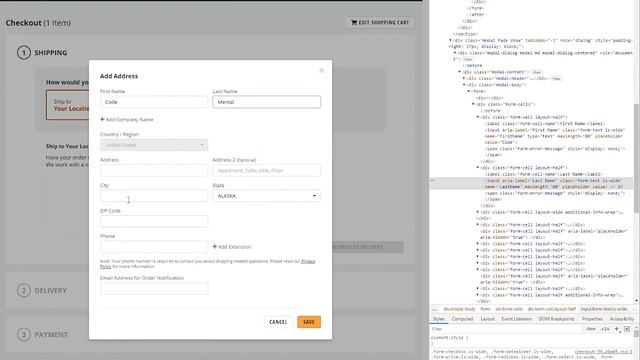Click the ZIP Code input field
The height and width of the screenshot is (360, 640).
[x=154, y=221]
